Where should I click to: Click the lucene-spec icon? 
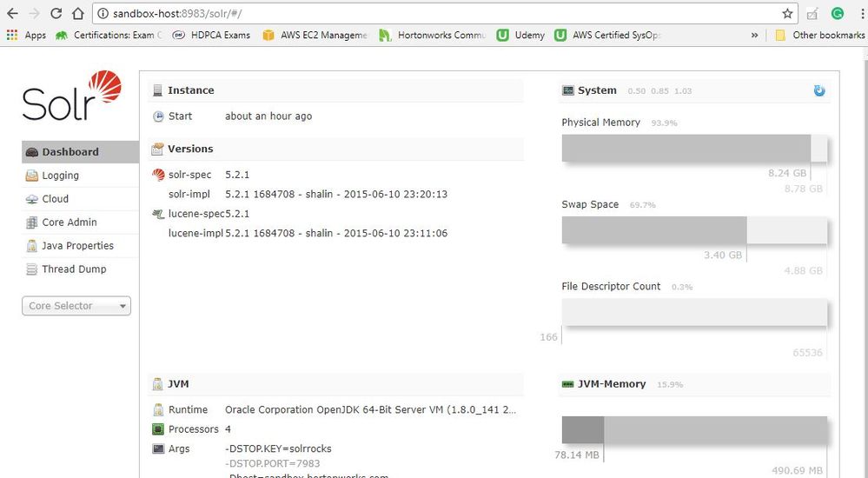pos(158,214)
